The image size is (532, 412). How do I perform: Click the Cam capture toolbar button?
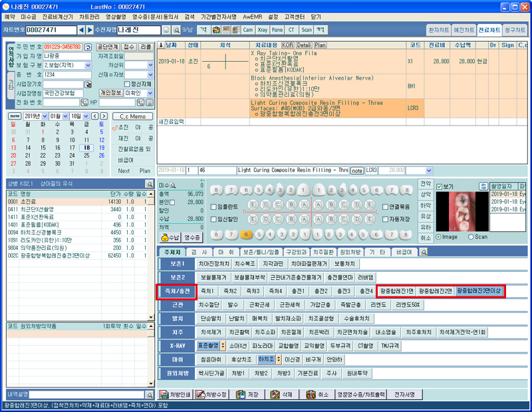248,31
